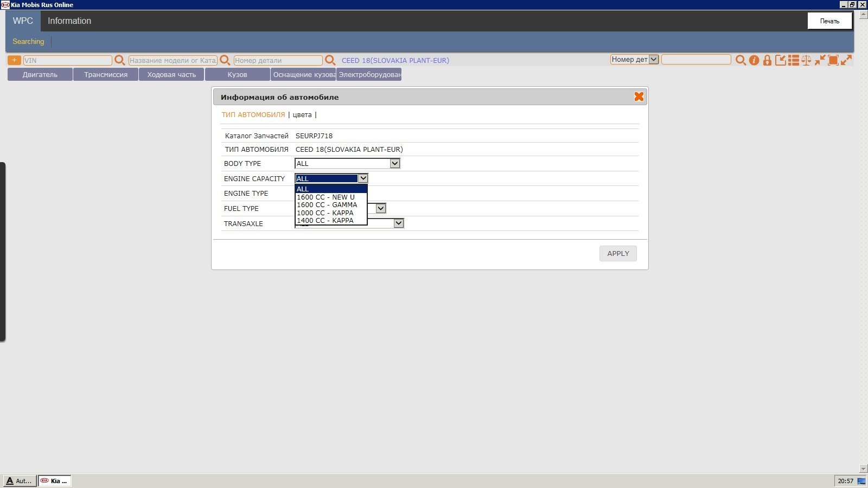
Task: Click the CEED 18(SLOVAKIA PLANT-EUR) link
Action: 395,60
